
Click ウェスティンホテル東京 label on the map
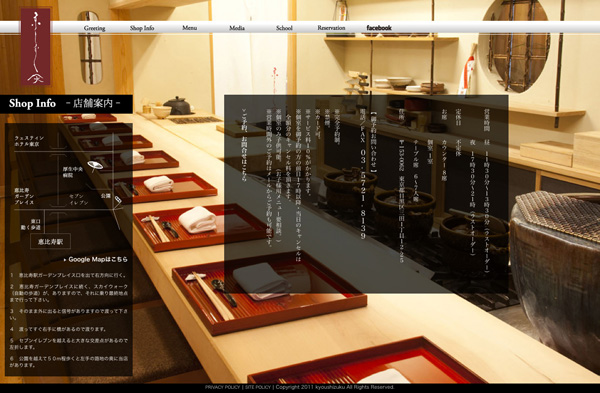coord(29,141)
